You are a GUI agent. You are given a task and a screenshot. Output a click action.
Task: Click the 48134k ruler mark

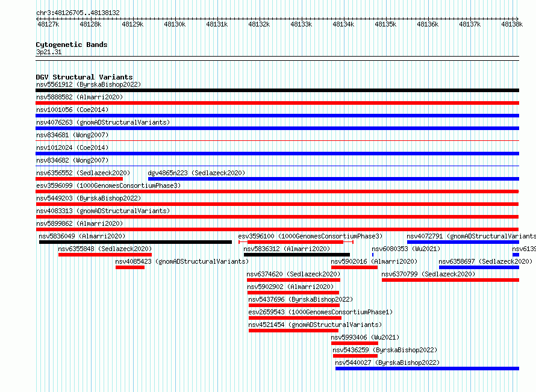[343, 24]
